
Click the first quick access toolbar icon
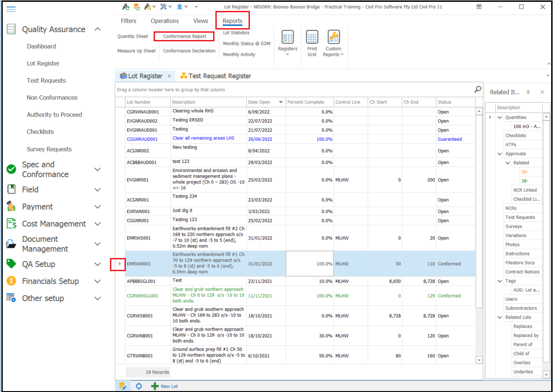point(126,7)
